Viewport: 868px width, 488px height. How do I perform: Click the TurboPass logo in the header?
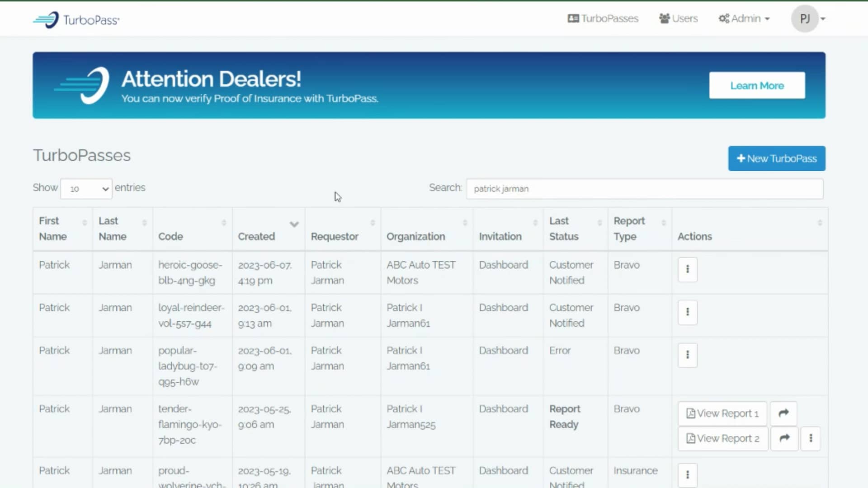pos(75,19)
